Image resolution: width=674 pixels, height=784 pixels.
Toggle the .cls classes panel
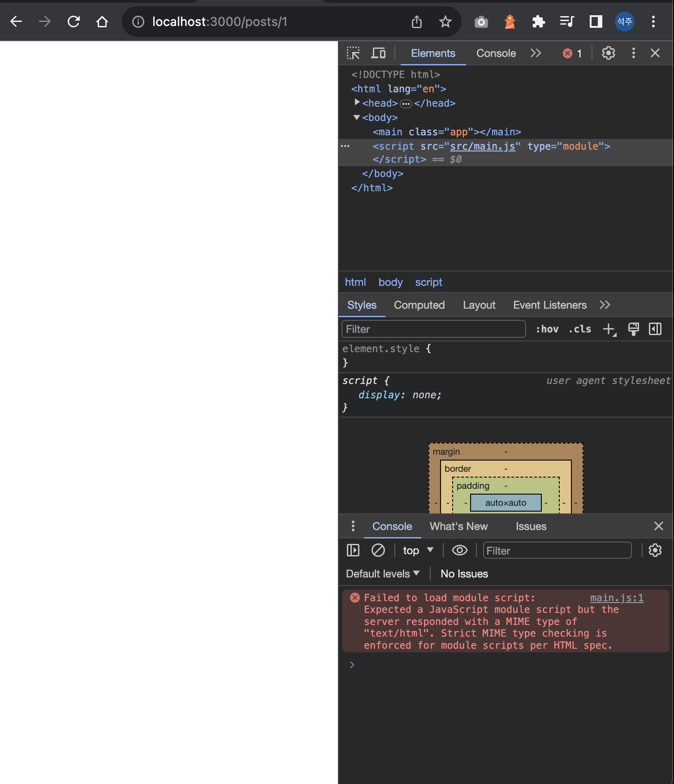[x=580, y=329]
